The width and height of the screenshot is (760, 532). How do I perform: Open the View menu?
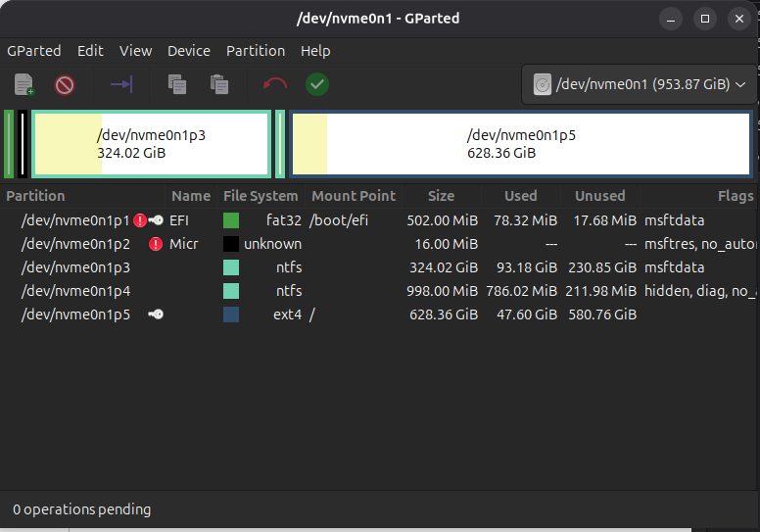click(135, 51)
